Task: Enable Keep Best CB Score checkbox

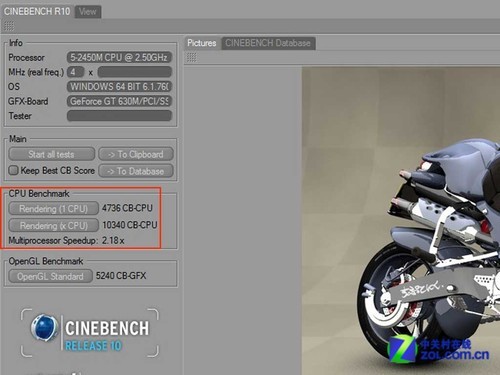Action: tap(13, 170)
